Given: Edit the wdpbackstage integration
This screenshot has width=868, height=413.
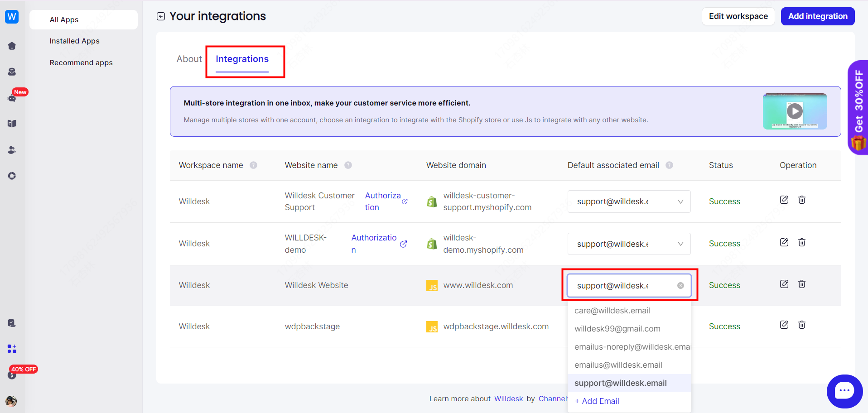Looking at the screenshot, I should (x=784, y=325).
